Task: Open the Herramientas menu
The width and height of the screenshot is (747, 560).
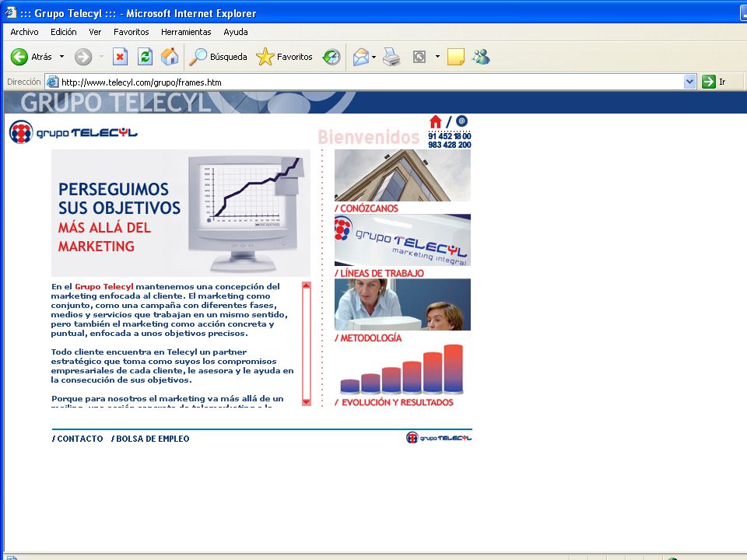Action: [x=186, y=32]
